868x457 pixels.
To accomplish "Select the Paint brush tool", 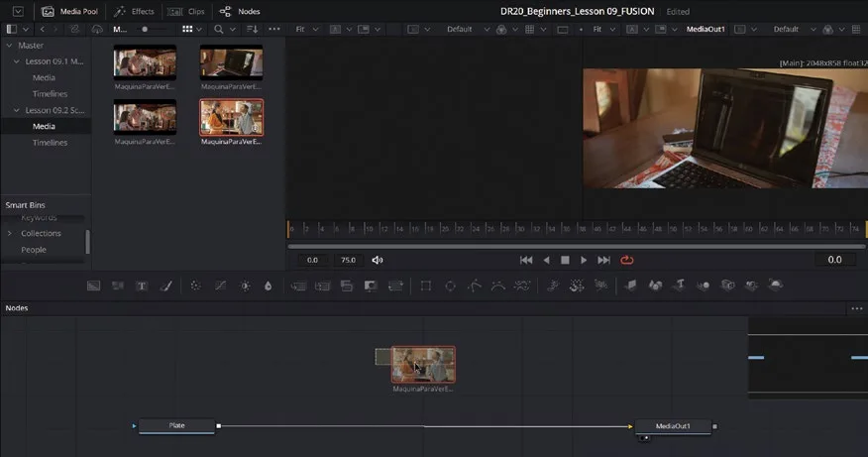I will 166,286.
